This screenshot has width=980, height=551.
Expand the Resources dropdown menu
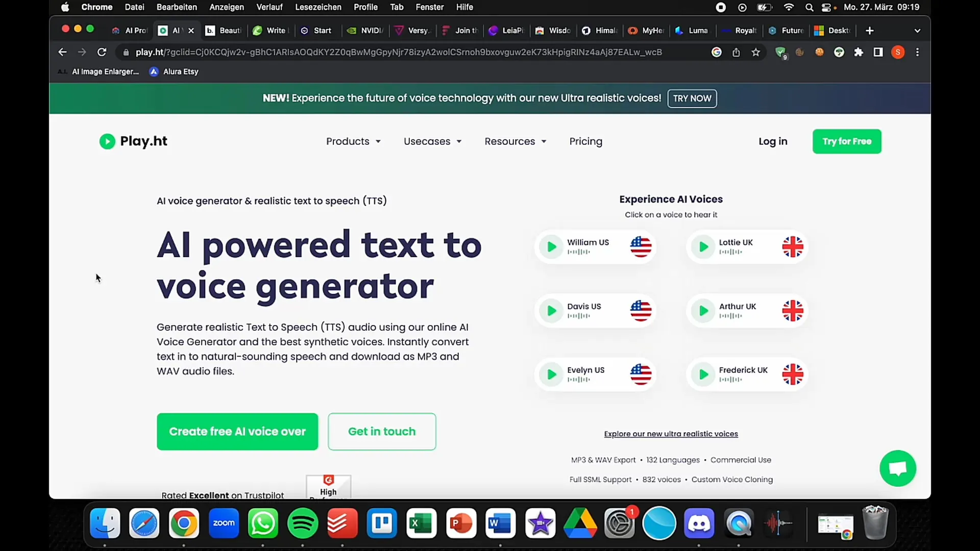[x=515, y=141]
